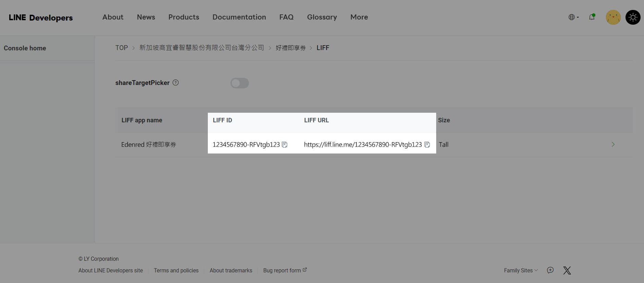
Task: Click the LIFF ID text 1234567890-RFVtgb123
Action: [x=246, y=145]
